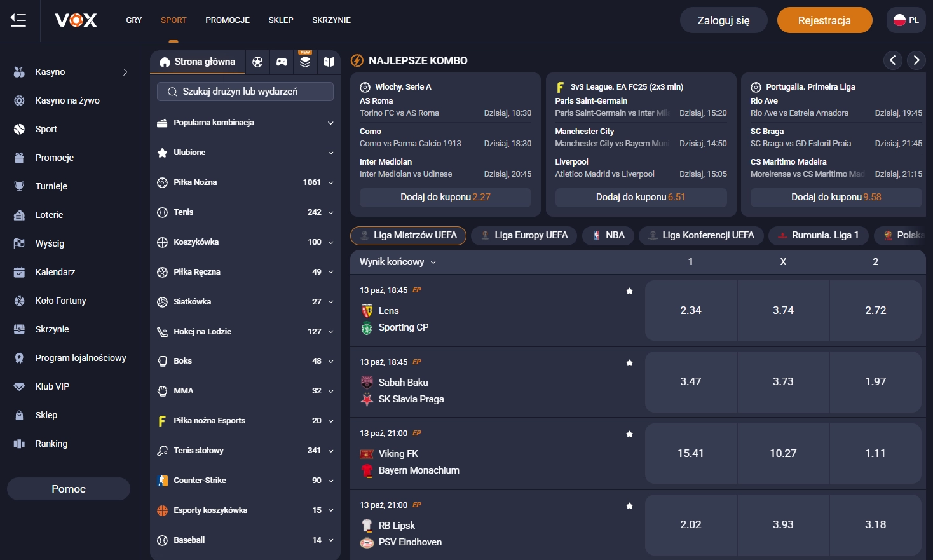Expand the Kasyno submenu arrow

[x=125, y=72]
